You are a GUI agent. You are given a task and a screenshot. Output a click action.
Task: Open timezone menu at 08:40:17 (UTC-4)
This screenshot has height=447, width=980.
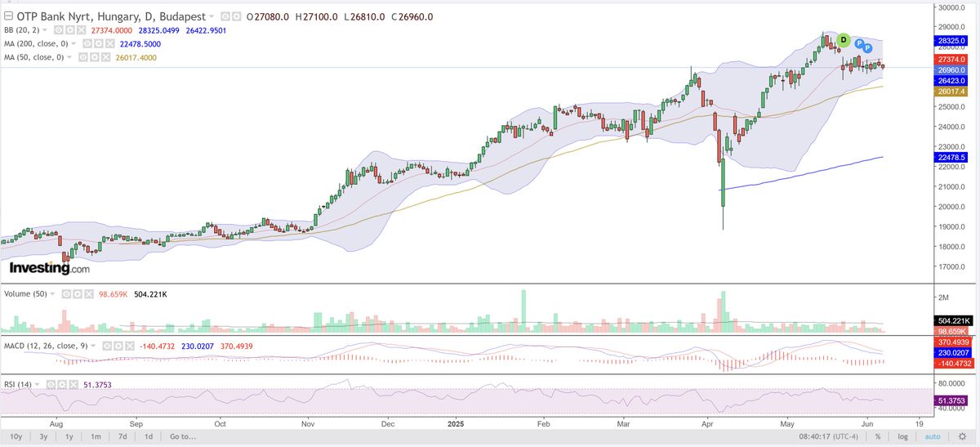[x=828, y=437]
